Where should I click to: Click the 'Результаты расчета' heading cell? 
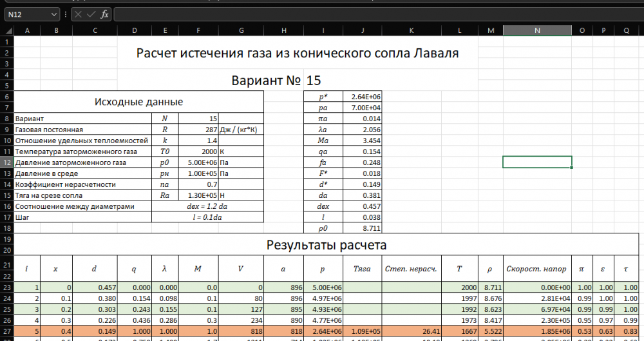327,245
